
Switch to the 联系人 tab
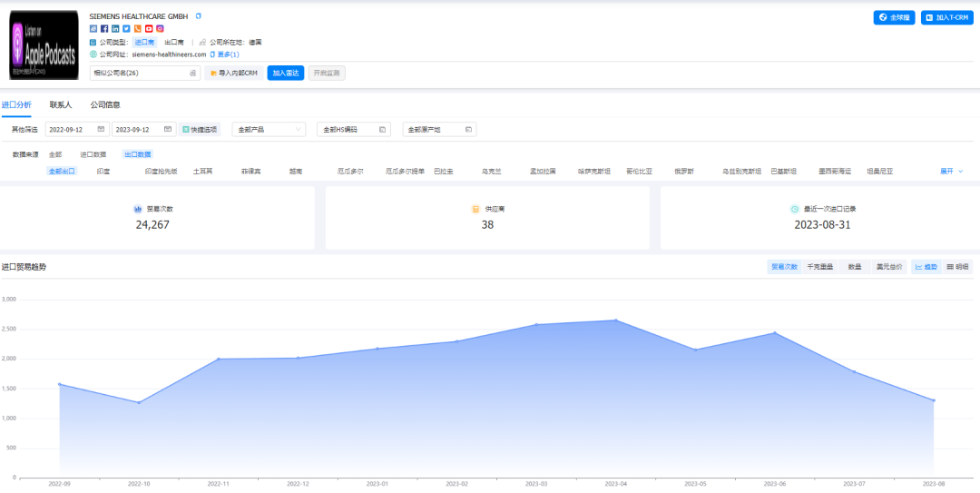(x=61, y=105)
